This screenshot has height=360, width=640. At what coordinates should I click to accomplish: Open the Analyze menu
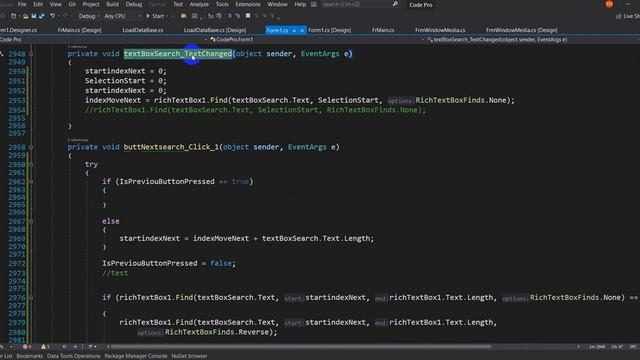(199, 4)
